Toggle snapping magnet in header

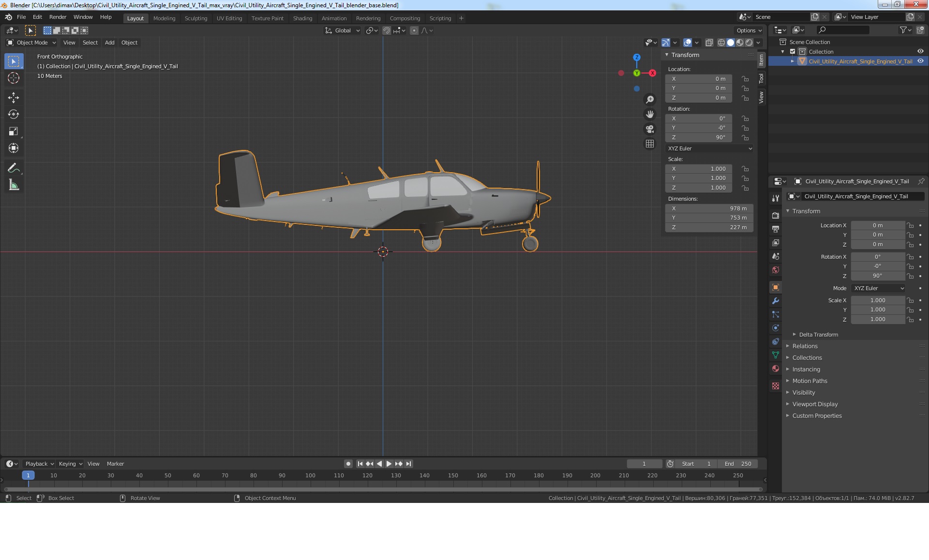(387, 30)
